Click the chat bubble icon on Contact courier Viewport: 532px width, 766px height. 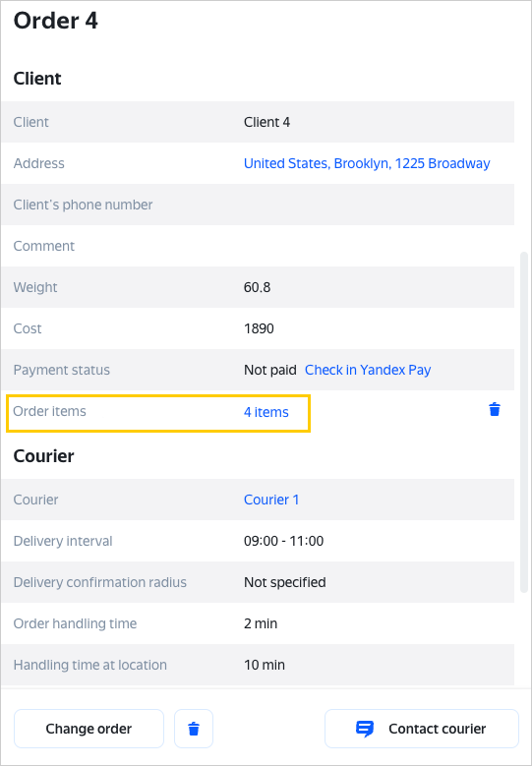tap(365, 729)
